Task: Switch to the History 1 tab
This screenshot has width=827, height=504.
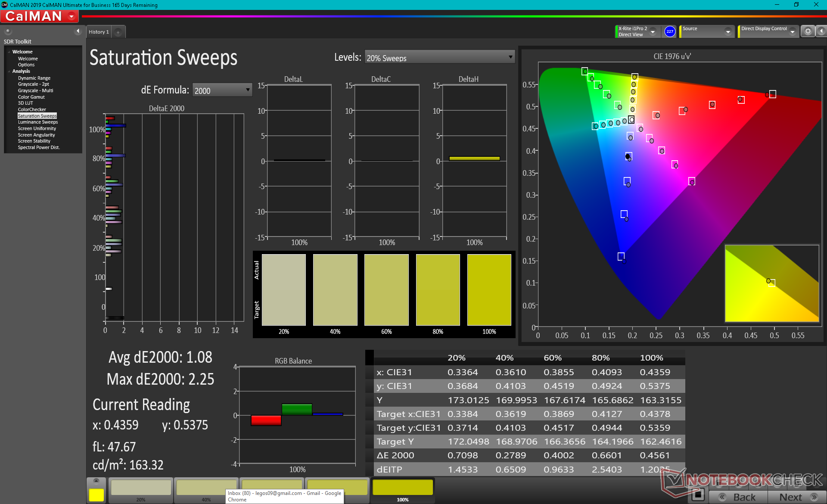Action: click(99, 32)
